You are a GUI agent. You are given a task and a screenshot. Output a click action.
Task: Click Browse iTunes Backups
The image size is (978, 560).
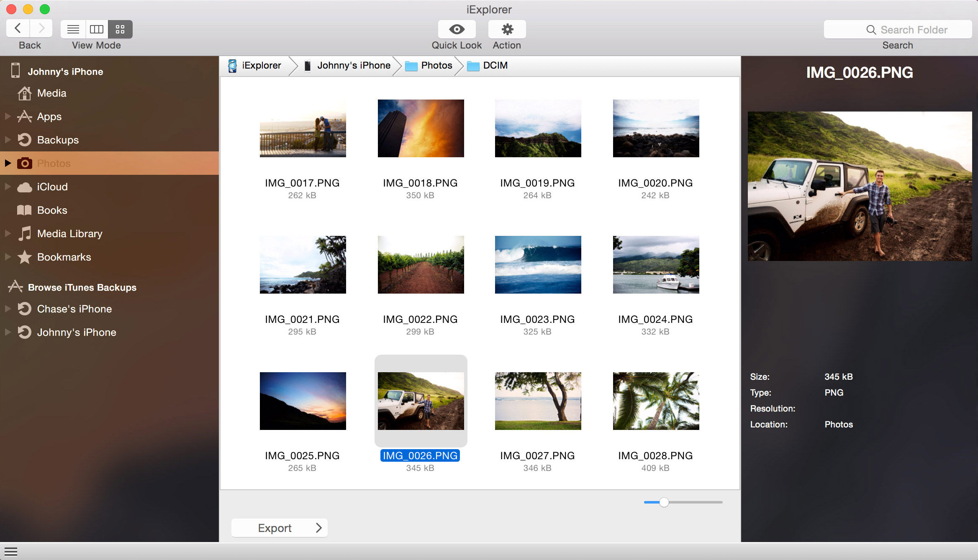(82, 287)
